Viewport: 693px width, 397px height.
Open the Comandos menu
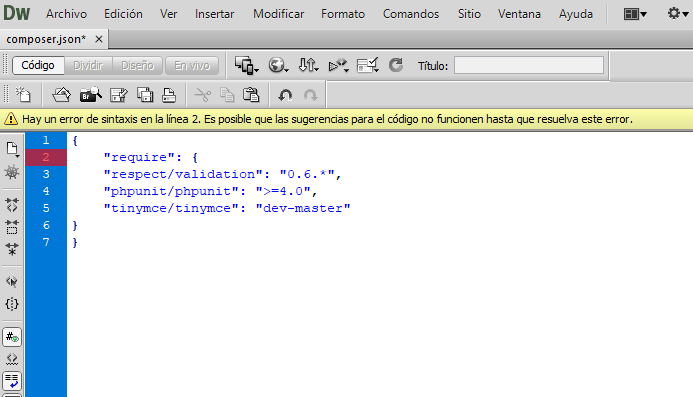pyautogui.click(x=411, y=14)
